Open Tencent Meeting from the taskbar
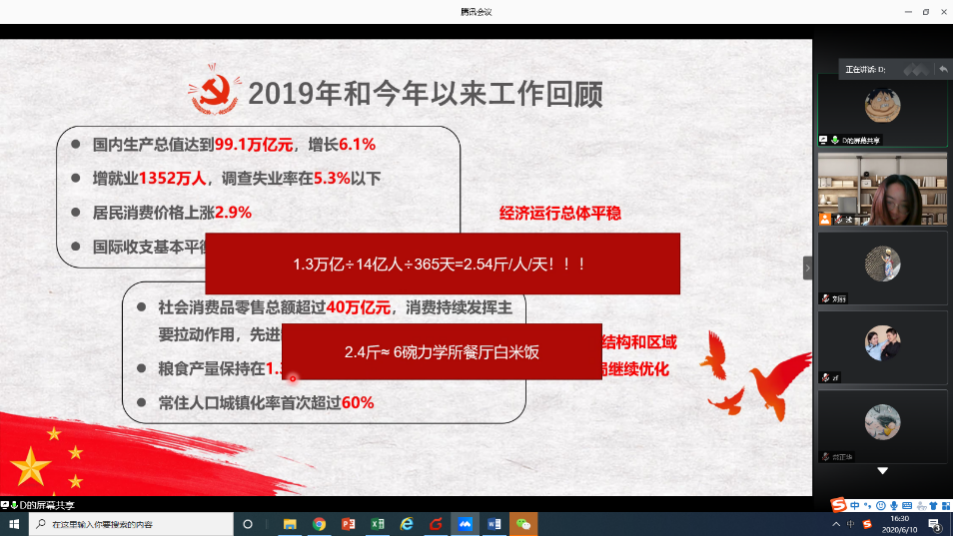The height and width of the screenshot is (536, 953). (464, 524)
